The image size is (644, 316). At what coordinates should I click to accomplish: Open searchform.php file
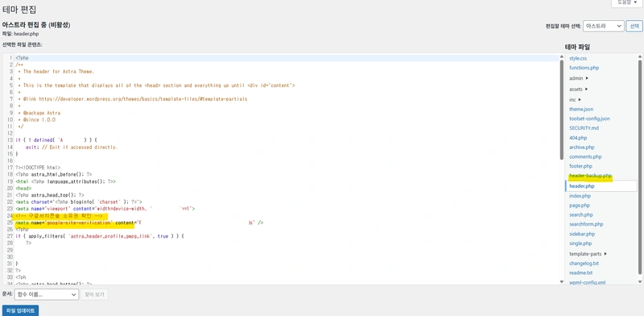pyautogui.click(x=586, y=224)
